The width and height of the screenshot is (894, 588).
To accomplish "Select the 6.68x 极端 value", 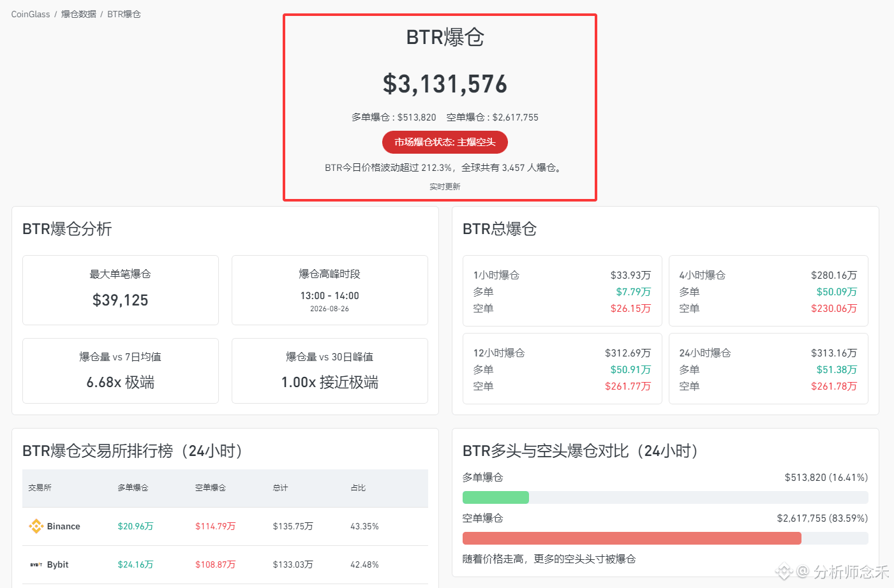I will tap(121, 383).
